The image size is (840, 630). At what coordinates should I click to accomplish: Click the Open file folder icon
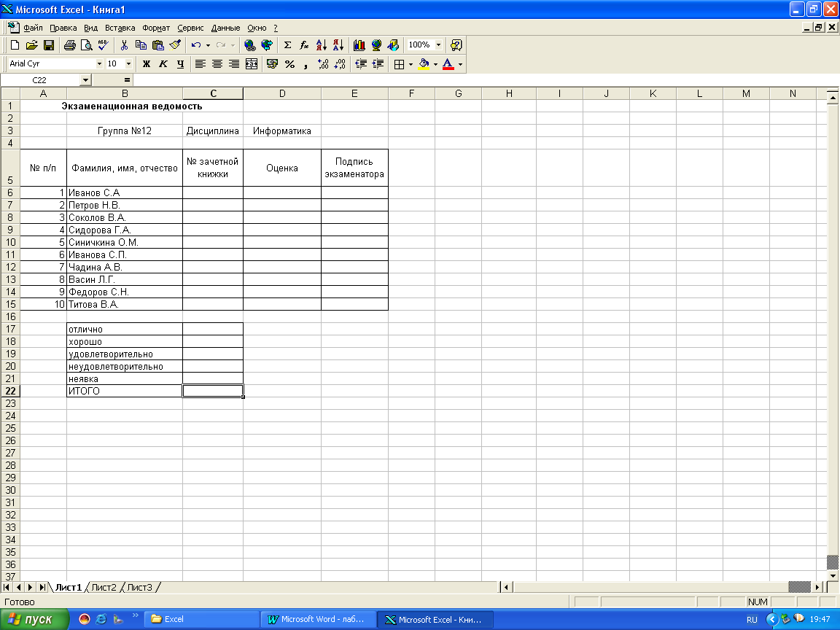coord(31,45)
